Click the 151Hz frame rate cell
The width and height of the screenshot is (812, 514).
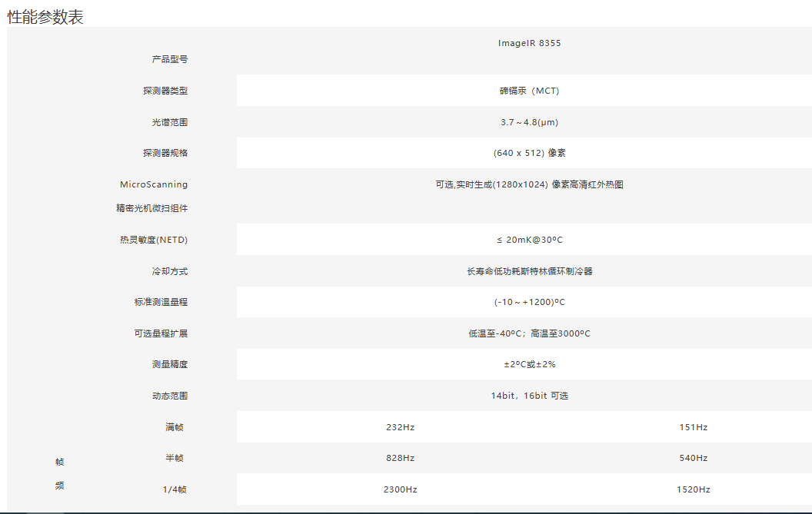click(x=694, y=427)
